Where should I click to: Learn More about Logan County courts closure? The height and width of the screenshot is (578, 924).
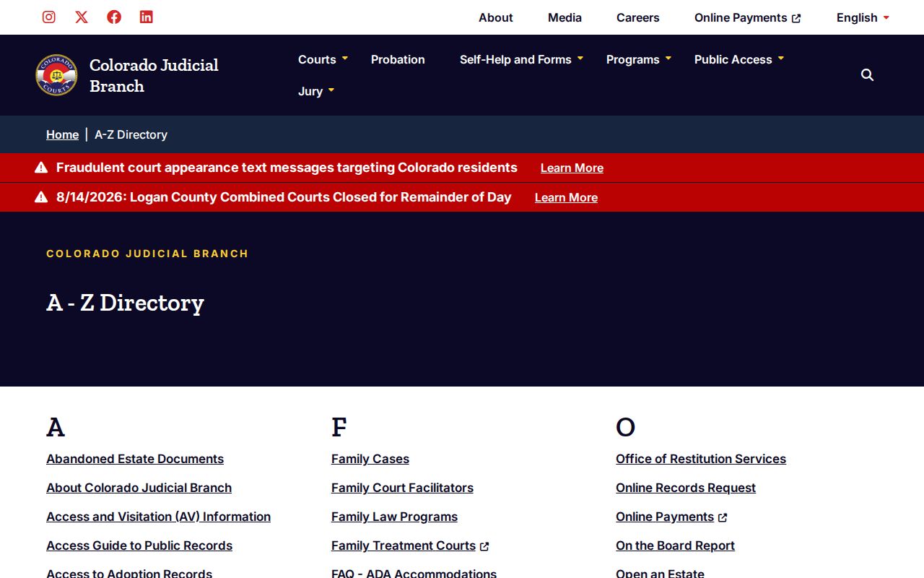(x=566, y=197)
